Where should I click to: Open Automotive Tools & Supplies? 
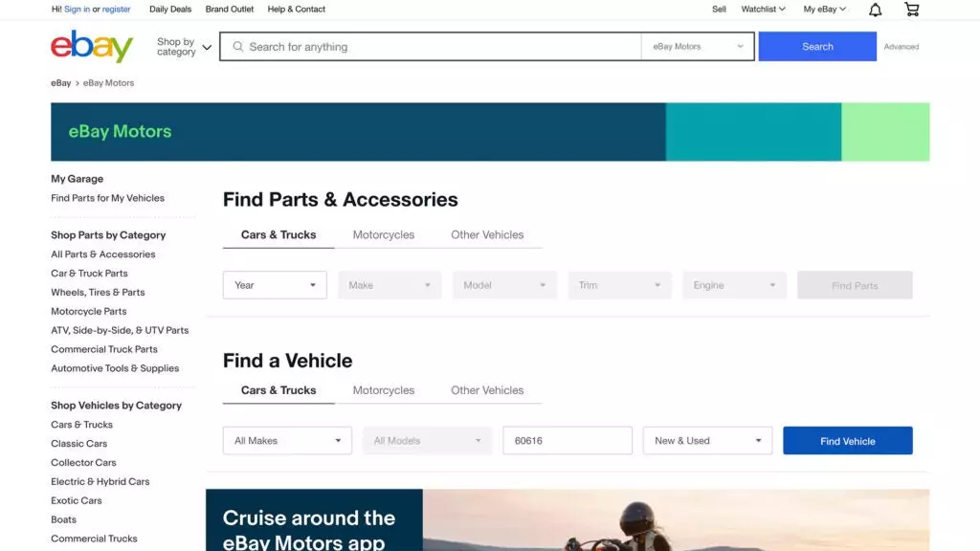pyautogui.click(x=115, y=368)
